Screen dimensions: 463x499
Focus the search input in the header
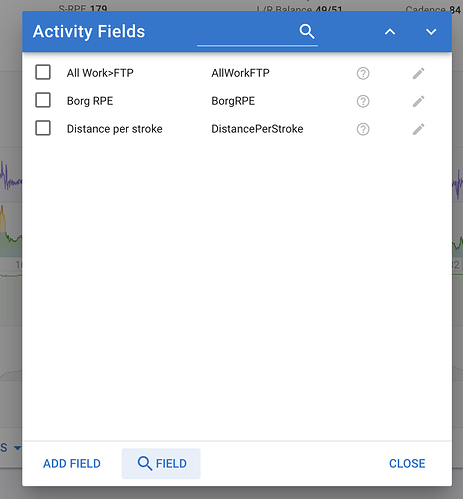point(247,33)
